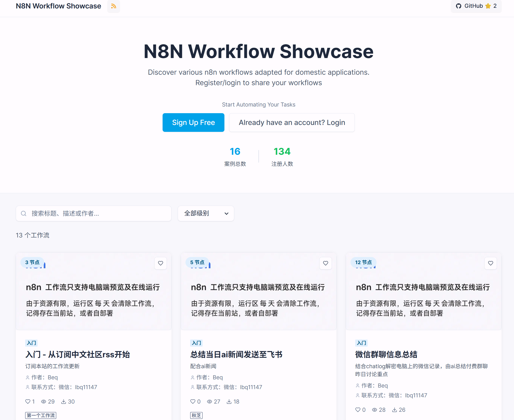This screenshot has width=514, height=420.
Task: Click views eye icon showing 28
Action: pyautogui.click(x=375, y=410)
